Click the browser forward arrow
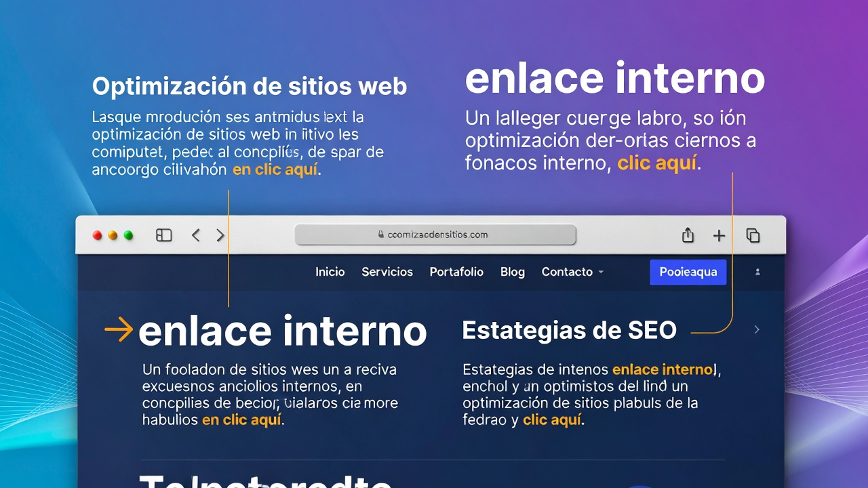The height and width of the screenshot is (488, 868). pyautogui.click(x=220, y=235)
